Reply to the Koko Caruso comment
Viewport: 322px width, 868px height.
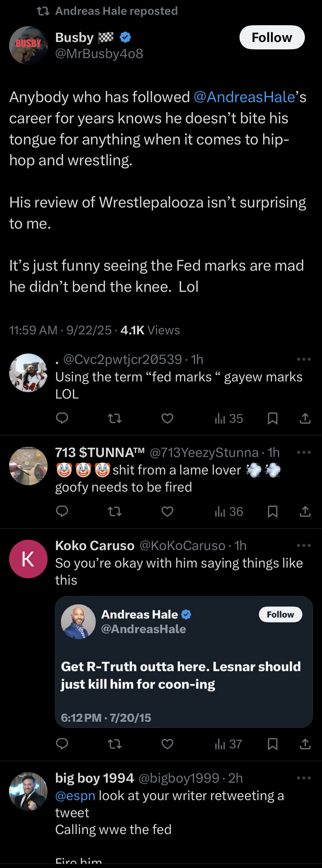coord(62,744)
